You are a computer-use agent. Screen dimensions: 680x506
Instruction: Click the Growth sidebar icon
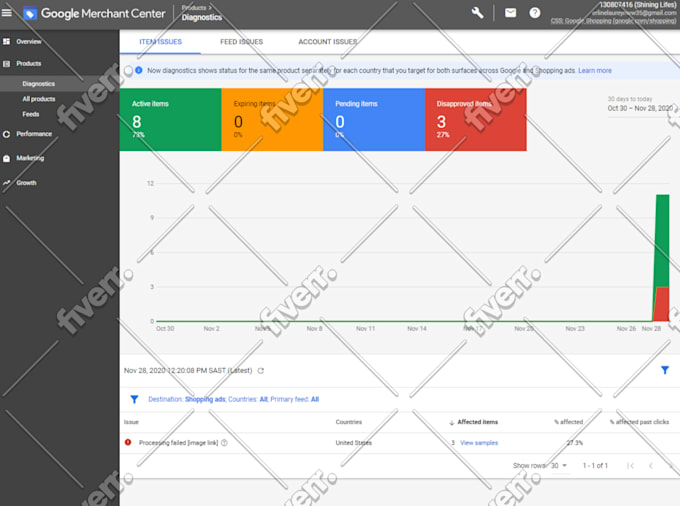point(7,183)
